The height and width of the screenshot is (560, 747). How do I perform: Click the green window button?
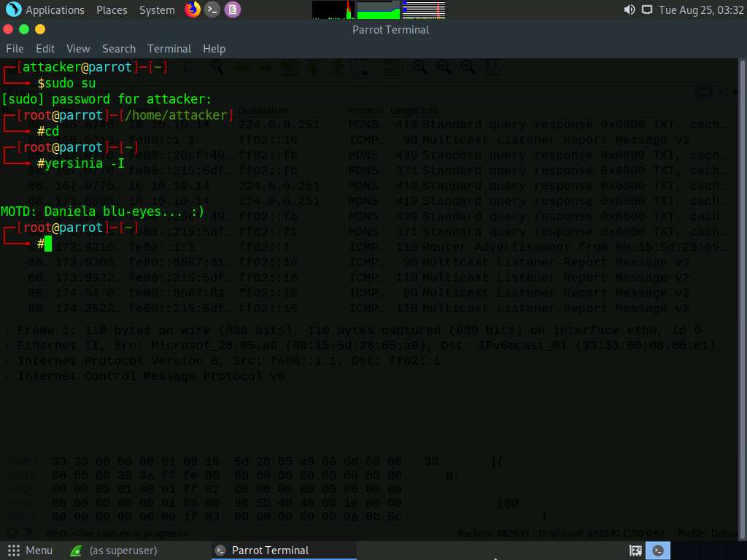(x=24, y=29)
